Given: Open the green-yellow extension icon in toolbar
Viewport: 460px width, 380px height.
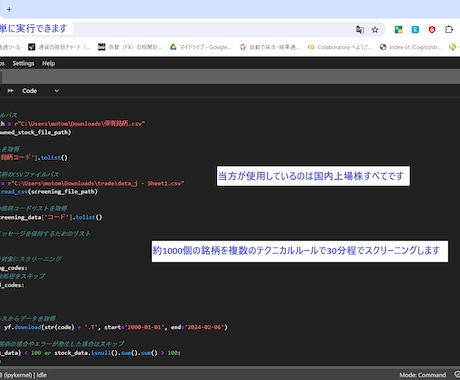Looking at the screenshot, I should [x=398, y=30].
